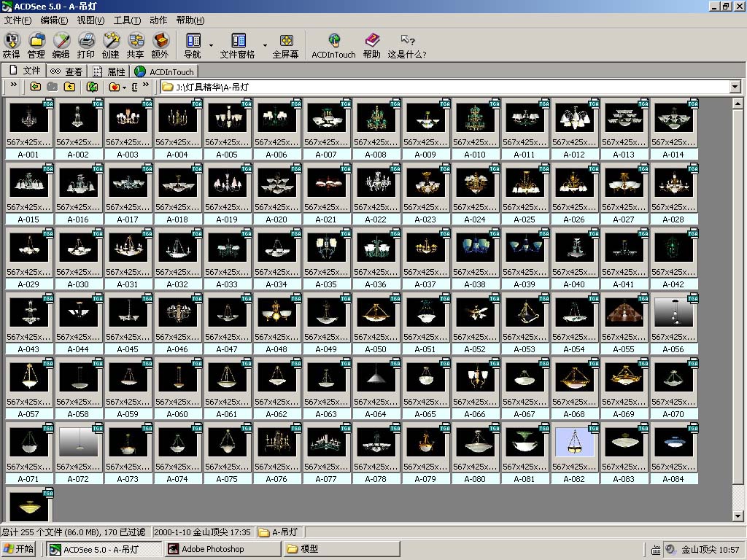
Task: Click status text 总计 255 个文件
Action: pos(74,532)
